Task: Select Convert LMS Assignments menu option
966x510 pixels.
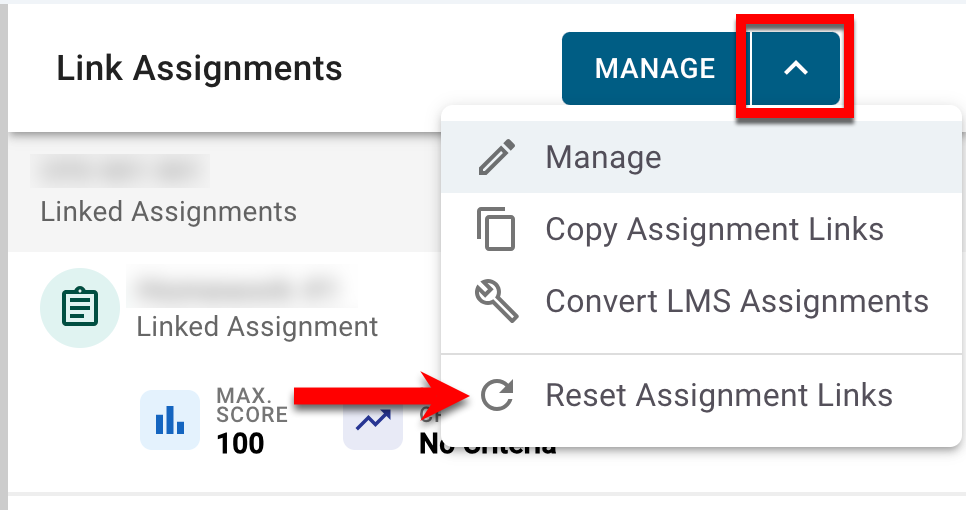Action: 737,301
